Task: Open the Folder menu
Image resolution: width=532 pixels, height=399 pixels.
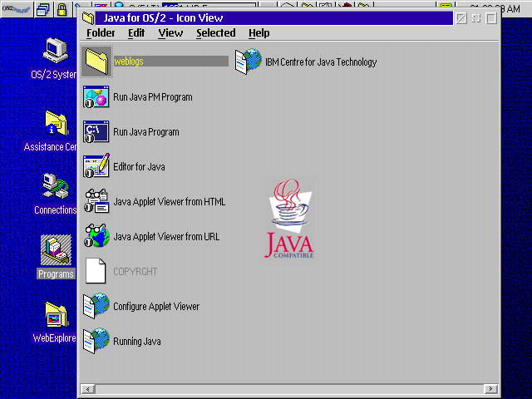Action: (x=101, y=33)
